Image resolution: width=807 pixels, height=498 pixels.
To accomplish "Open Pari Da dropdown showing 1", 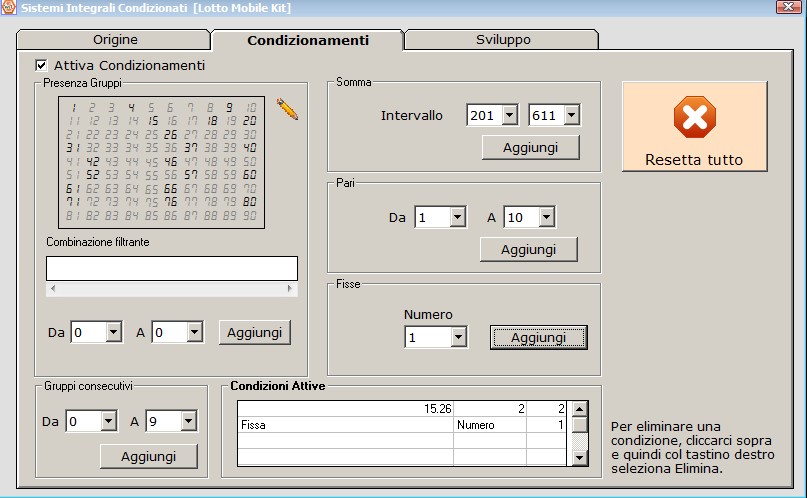I will (x=458, y=217).
